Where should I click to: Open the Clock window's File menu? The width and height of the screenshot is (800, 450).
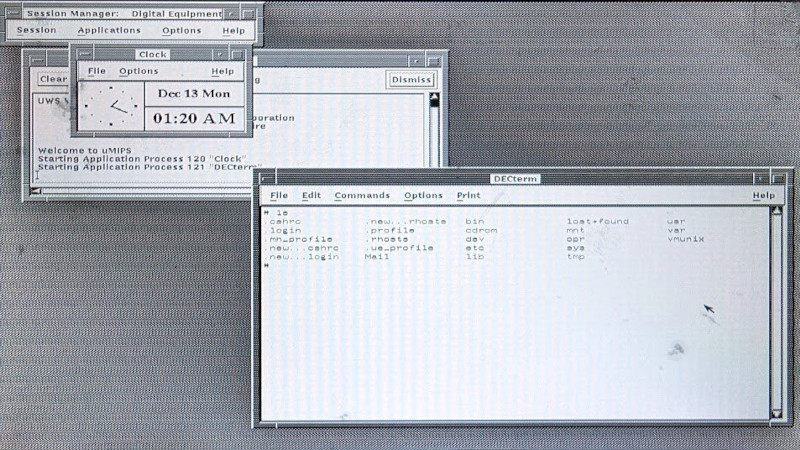(x=96, y=71)
